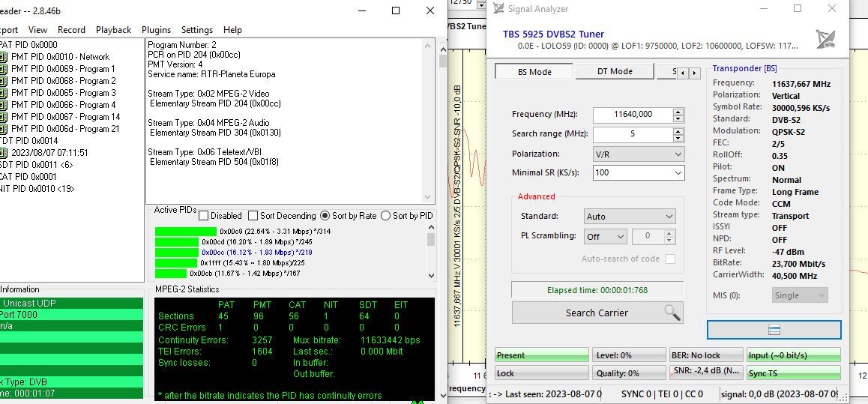Click the BER: No lock indicator

point(706,355)
